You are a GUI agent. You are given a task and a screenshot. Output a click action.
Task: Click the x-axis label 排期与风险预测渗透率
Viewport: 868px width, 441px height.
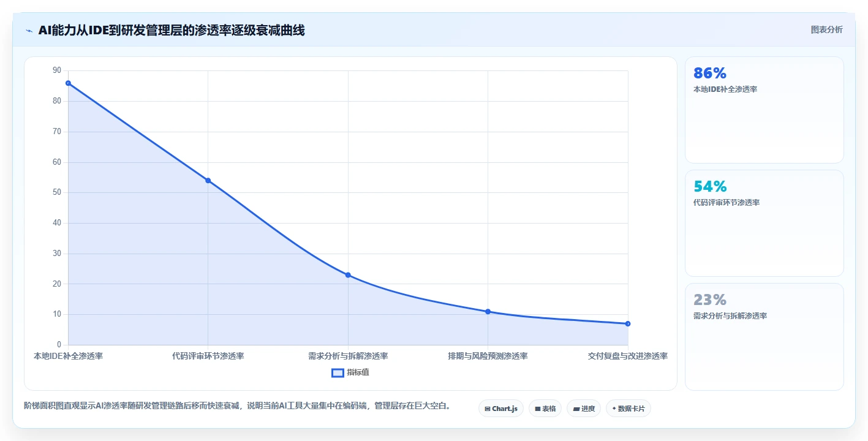pos(488,356)
